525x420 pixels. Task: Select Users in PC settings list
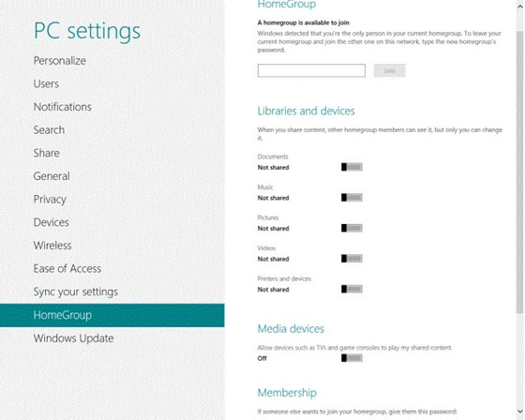(x=46, y=83)
